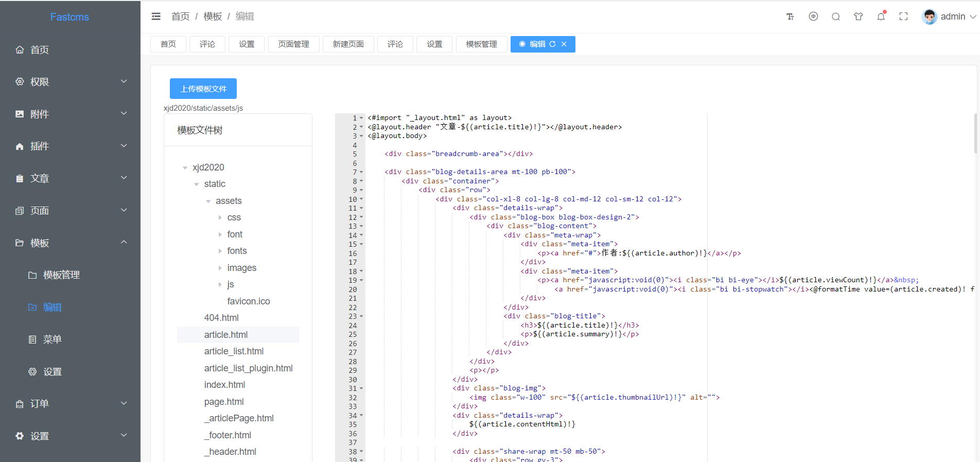Expand the 权限 sidebar menu chevron

tap(124, 81)
